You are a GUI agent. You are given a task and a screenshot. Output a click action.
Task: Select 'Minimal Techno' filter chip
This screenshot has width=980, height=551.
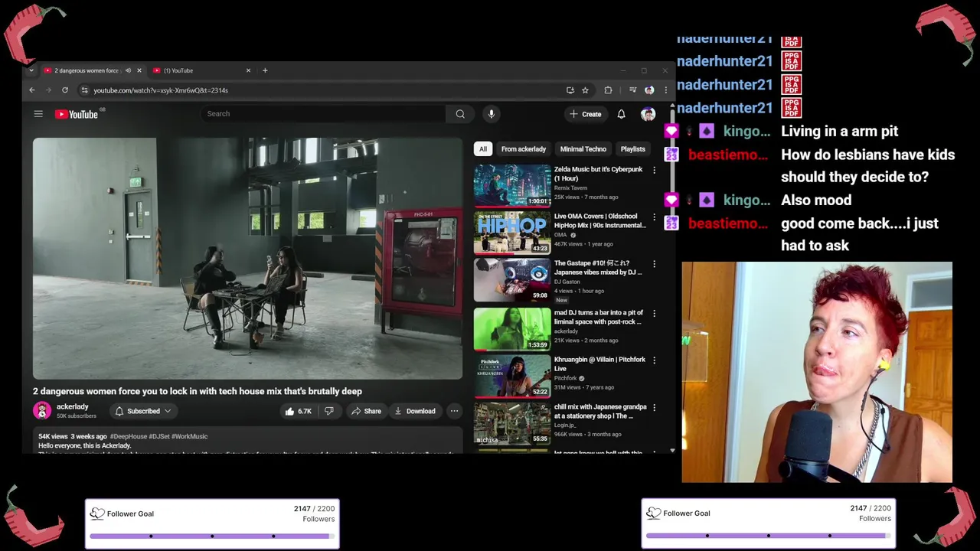[583, 149]
